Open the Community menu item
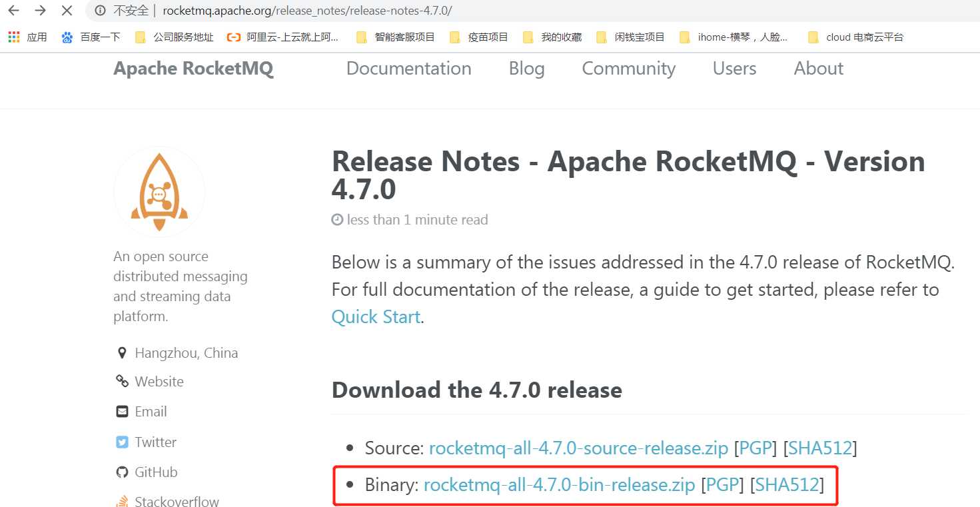Screen dimensions: 980x507 tap(628, 69)
